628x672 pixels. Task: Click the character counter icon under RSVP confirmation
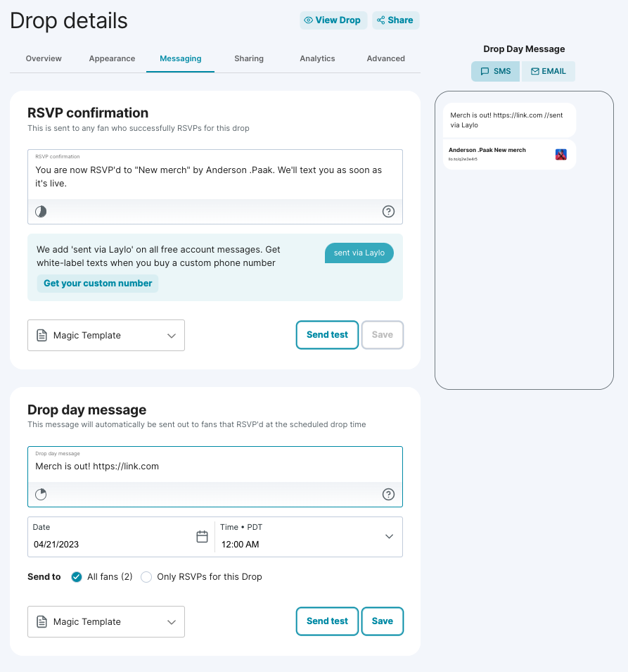point(41,211)
